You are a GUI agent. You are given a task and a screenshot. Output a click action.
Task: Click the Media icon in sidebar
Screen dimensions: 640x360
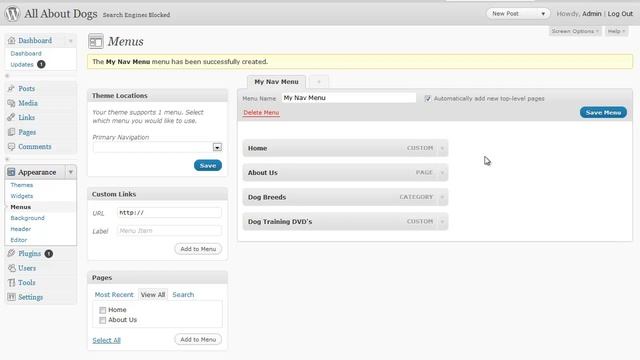click(11, 103)
